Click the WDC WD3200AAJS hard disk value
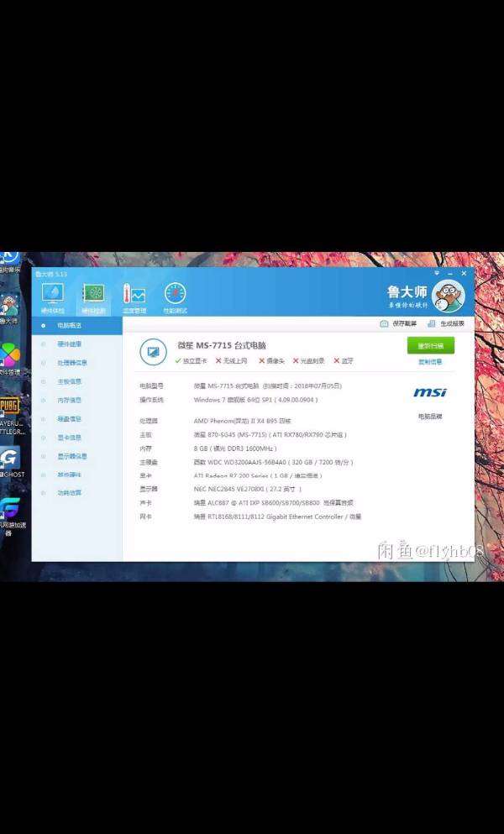 [273, 462]
